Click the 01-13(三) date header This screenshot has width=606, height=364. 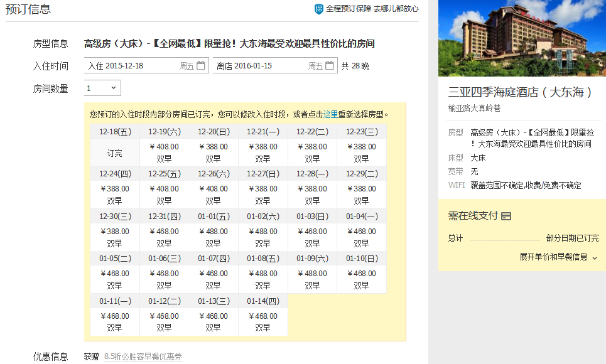(x=214, y=301)
